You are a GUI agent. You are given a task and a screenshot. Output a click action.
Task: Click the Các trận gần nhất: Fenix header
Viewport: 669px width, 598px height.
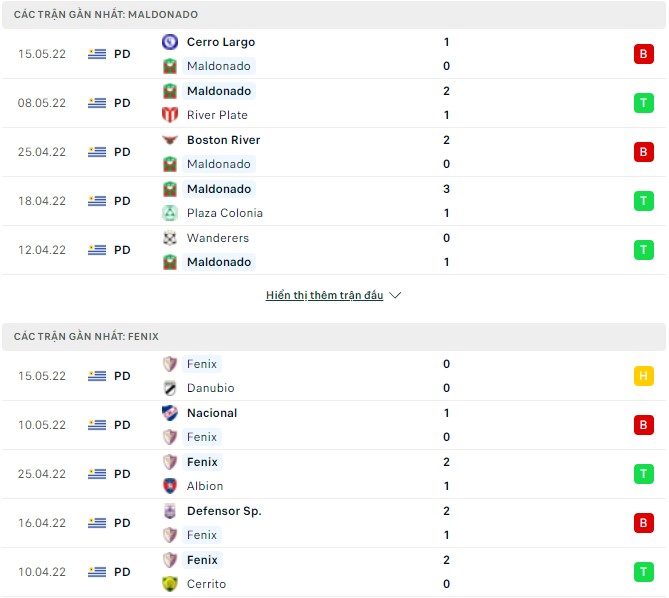(87, 337)
